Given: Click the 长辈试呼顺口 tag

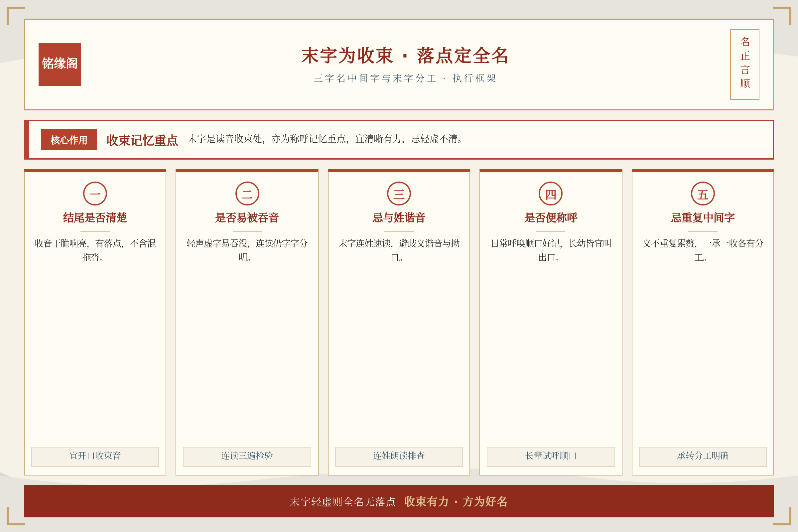Looking at the screenshot, I should click(x=551, y=457).
